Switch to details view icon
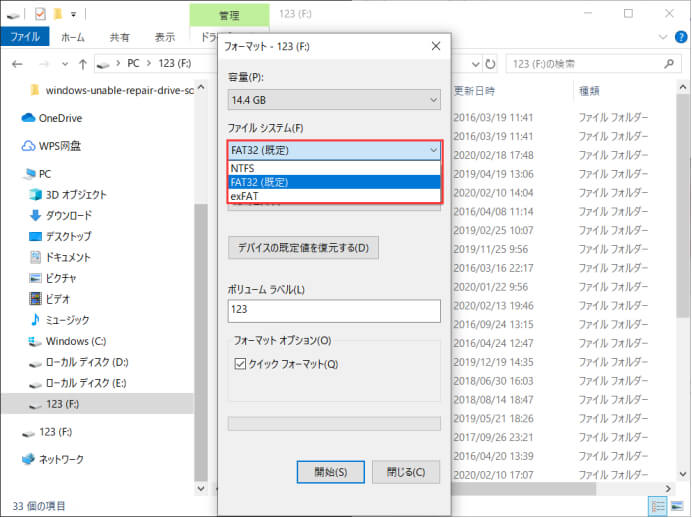This screenshot has height=518, width=692. tap(658, 506)
